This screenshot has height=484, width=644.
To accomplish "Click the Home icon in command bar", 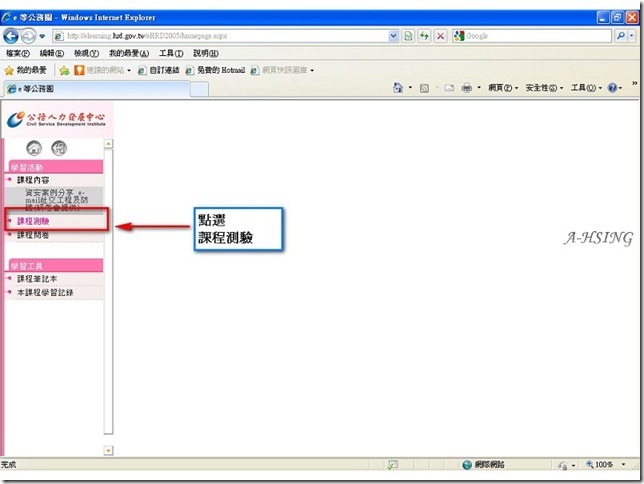I will click(x=398, y=88).
